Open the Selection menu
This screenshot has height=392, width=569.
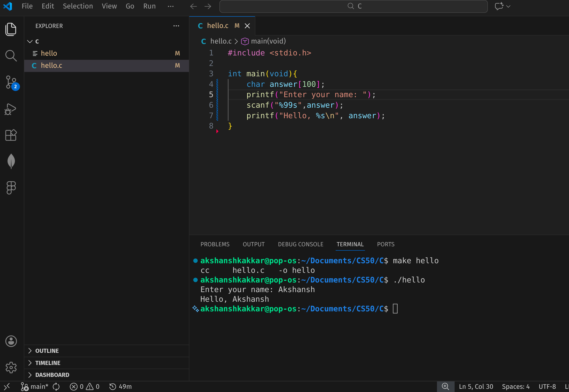[78, 6]
